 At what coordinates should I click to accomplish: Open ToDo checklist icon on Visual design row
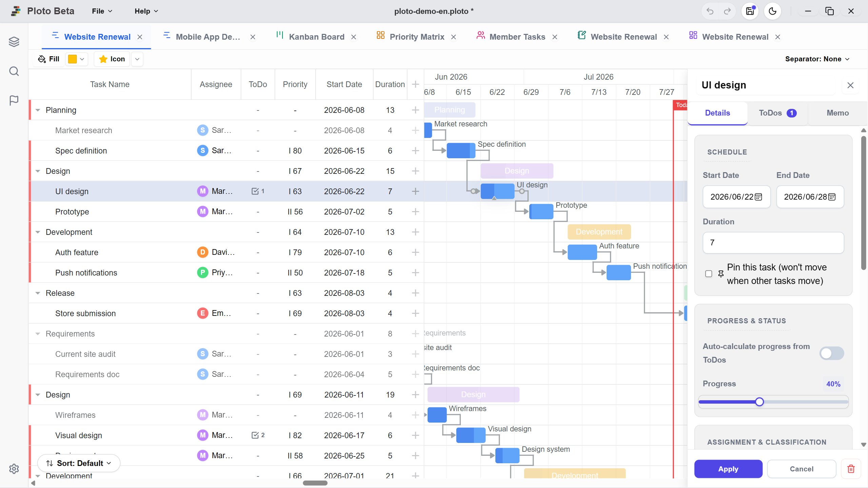click(258, 435)
